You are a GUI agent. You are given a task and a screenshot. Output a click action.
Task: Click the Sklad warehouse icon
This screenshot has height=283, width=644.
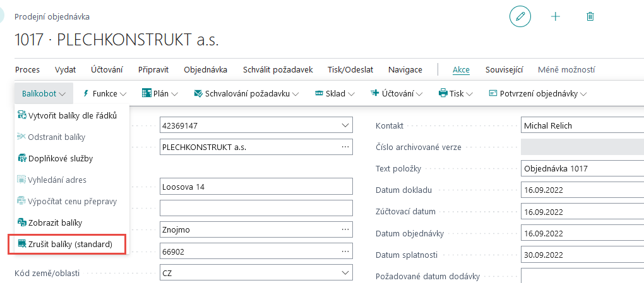[x=319, y=93]
